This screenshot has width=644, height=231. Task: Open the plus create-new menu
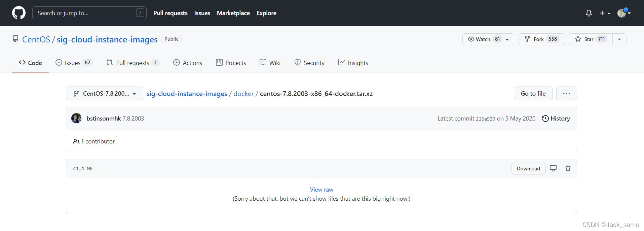tap(605, 13)
